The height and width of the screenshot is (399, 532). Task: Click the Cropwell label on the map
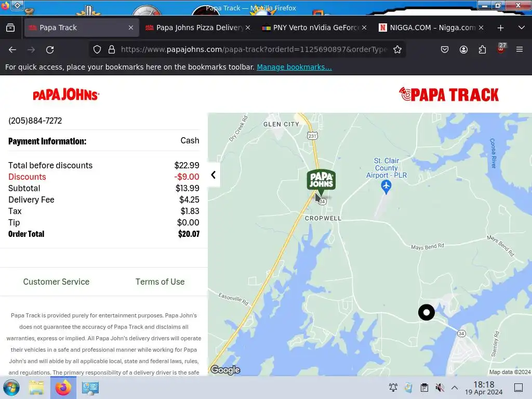pyautogui.click(x=323, y=218)
